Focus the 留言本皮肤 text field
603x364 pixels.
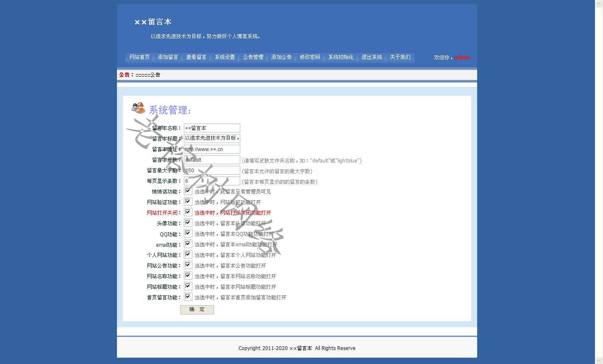point(212,160)
